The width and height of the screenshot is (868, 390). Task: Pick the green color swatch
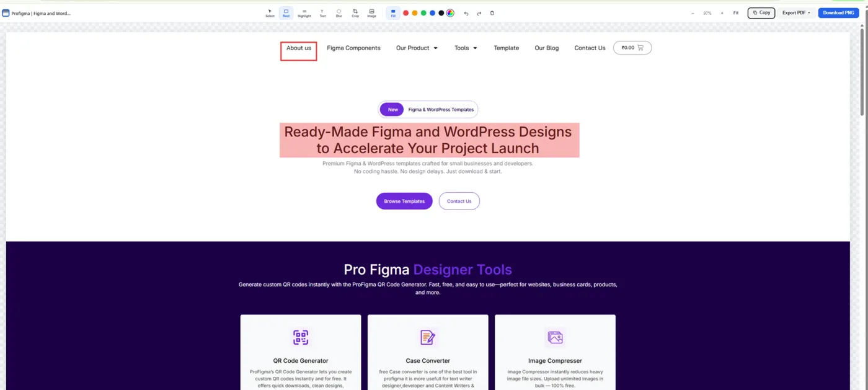(423, 13)
